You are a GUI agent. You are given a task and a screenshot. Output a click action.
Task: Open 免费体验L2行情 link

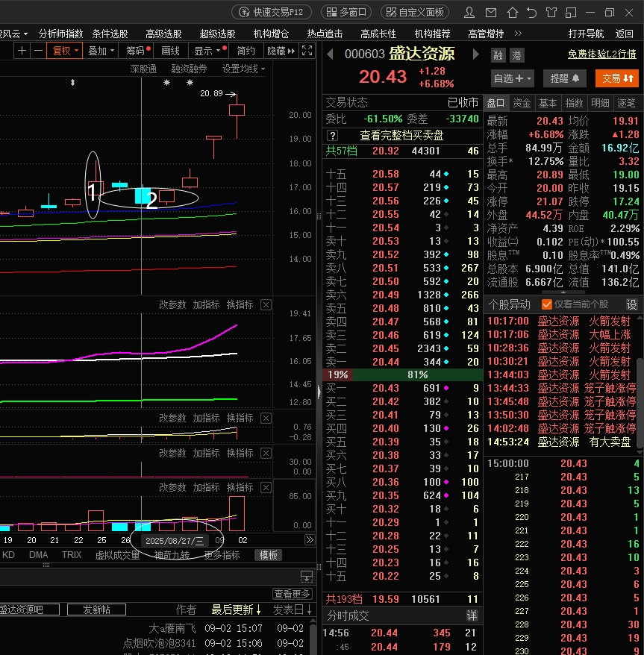pyautogui.click(x=601, y=54)
